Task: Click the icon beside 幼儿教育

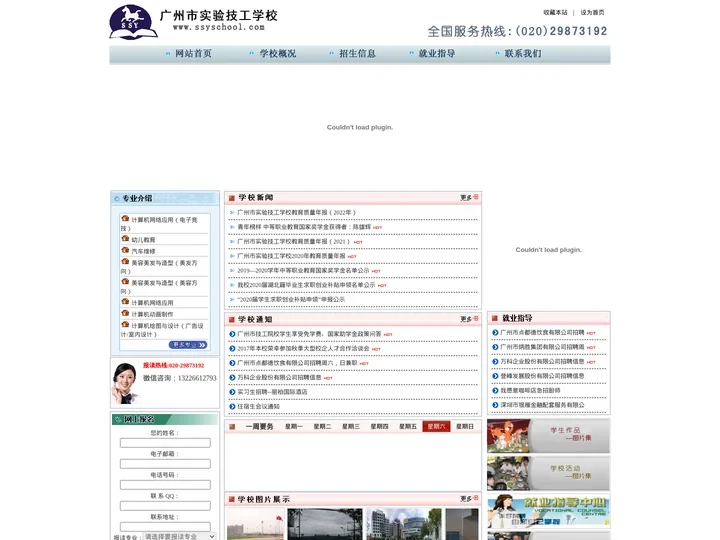Action: [125, 239]
